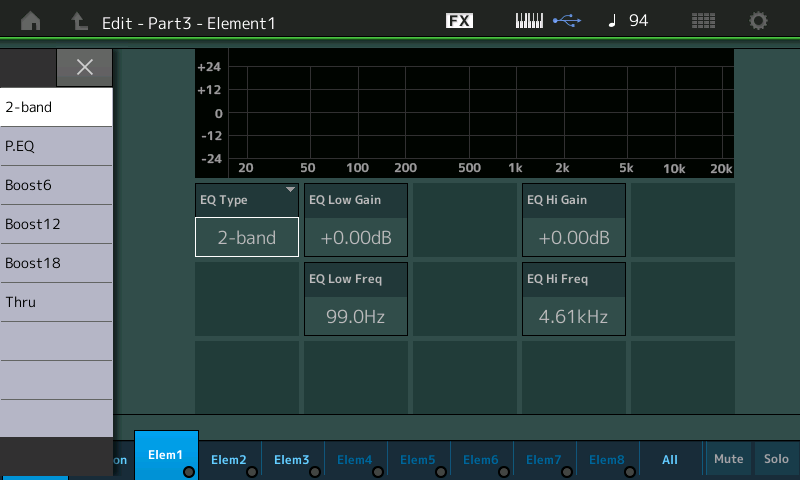Choose Boost18 EQ type
The image size is (800, 480).
[x=56, y=263]
